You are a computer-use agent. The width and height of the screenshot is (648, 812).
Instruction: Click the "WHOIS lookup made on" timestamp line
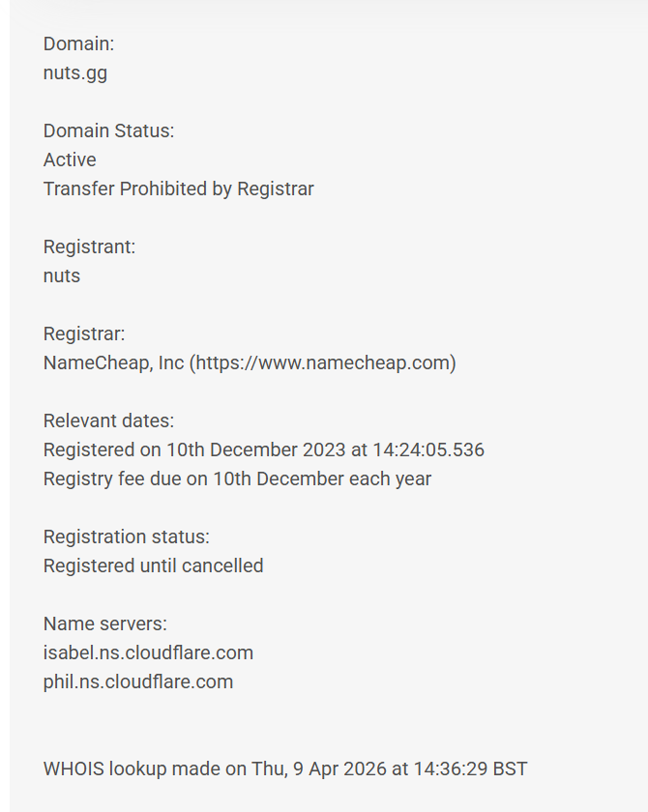(285, 768)
